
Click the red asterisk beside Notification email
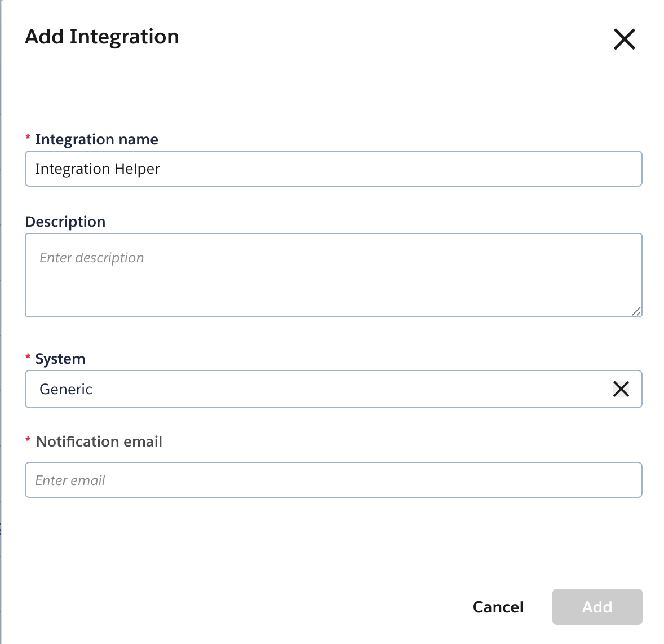[x=28, y=440]
